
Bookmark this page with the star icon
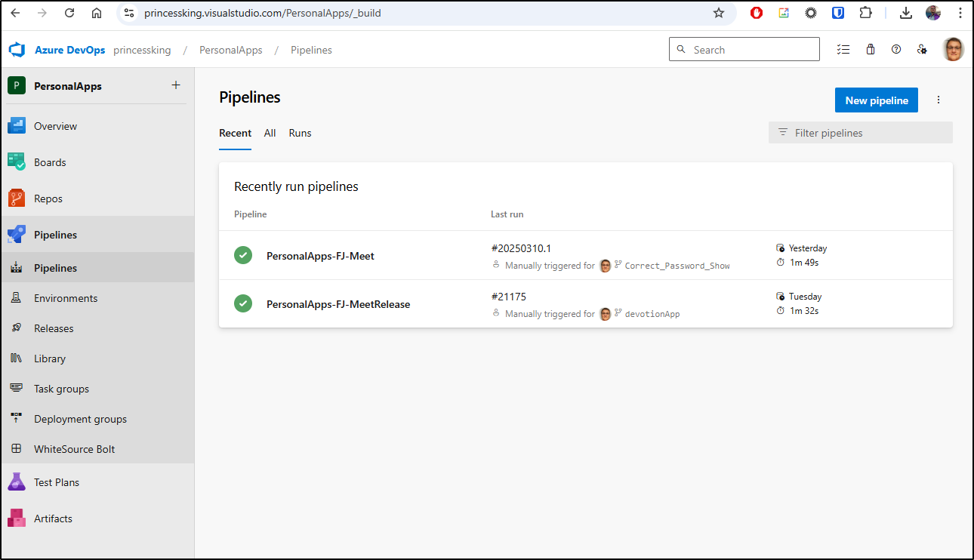click(x=719, y=13)
